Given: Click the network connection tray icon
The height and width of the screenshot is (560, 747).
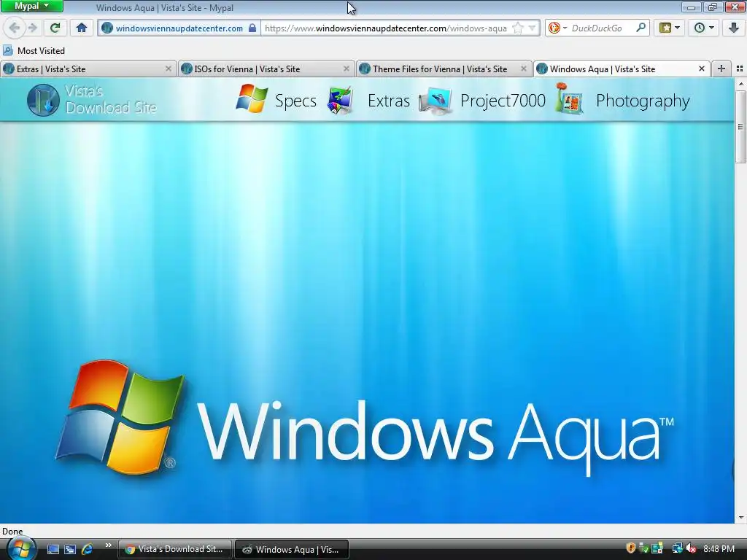Looking at the screenshot, I should tap(677, 548).
